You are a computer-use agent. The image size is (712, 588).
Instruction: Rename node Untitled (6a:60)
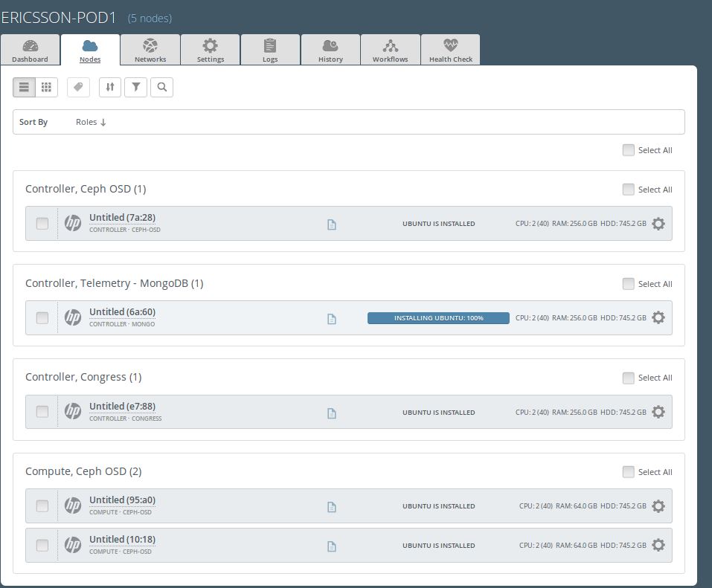(122, 312)
